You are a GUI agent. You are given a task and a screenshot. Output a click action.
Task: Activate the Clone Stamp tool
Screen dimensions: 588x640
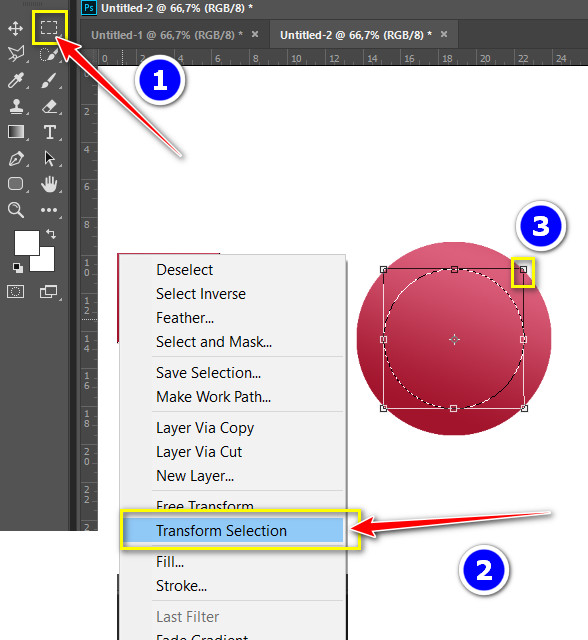pyautogui.click(x=16, y=107)
